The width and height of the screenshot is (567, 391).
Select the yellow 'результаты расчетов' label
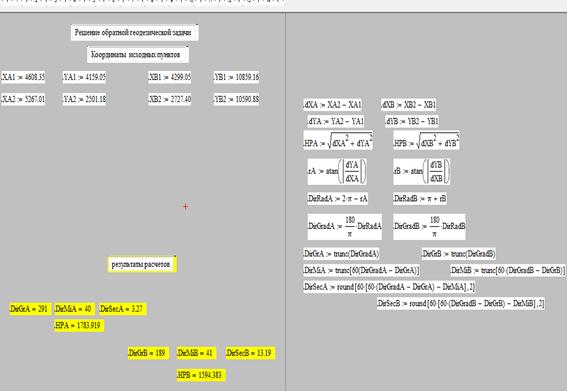pyautogui.click(x=142, y=264)
